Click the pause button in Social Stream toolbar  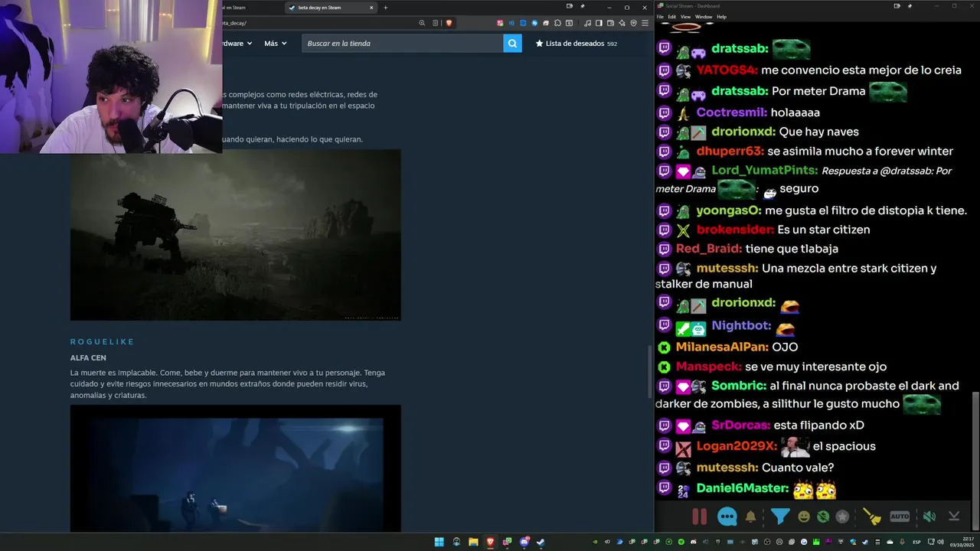click(x=699, y=517)
